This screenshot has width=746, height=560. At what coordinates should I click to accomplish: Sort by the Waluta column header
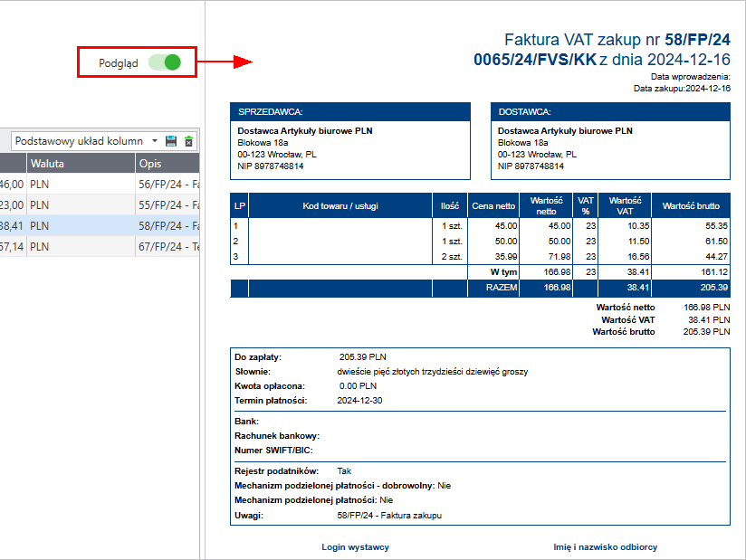pos(79,164)
